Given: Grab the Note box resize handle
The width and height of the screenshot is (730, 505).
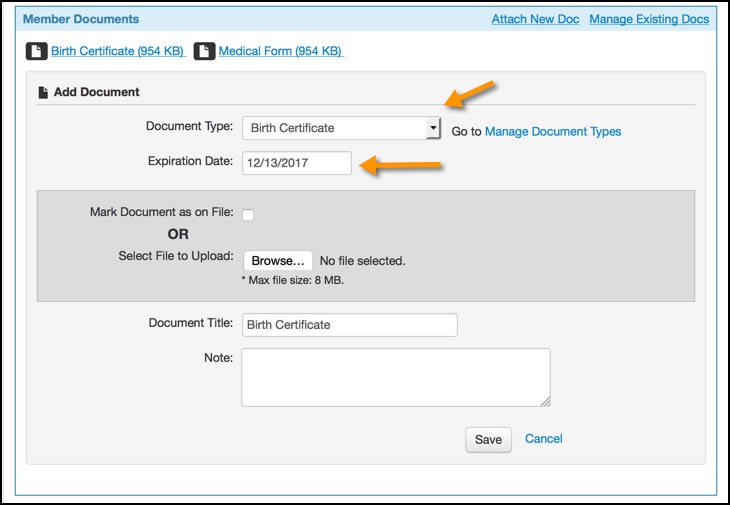Looking at the screenshot, I should pos(546,402).
